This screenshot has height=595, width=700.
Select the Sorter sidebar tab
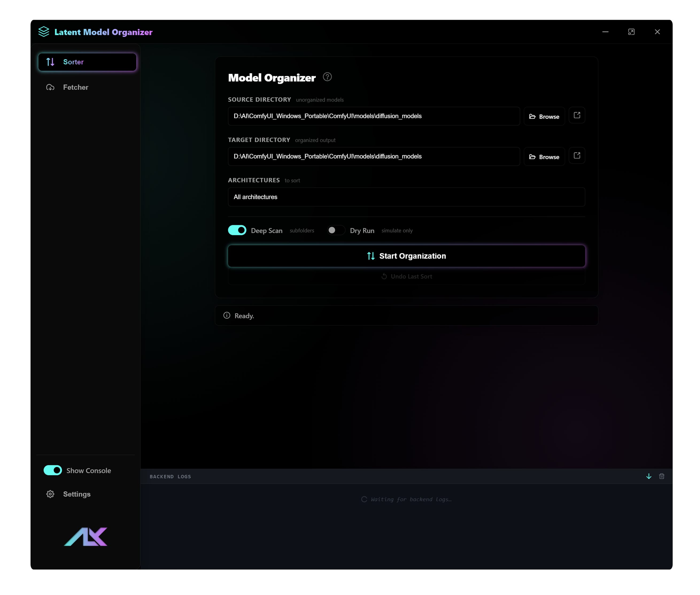pos(87,62)
